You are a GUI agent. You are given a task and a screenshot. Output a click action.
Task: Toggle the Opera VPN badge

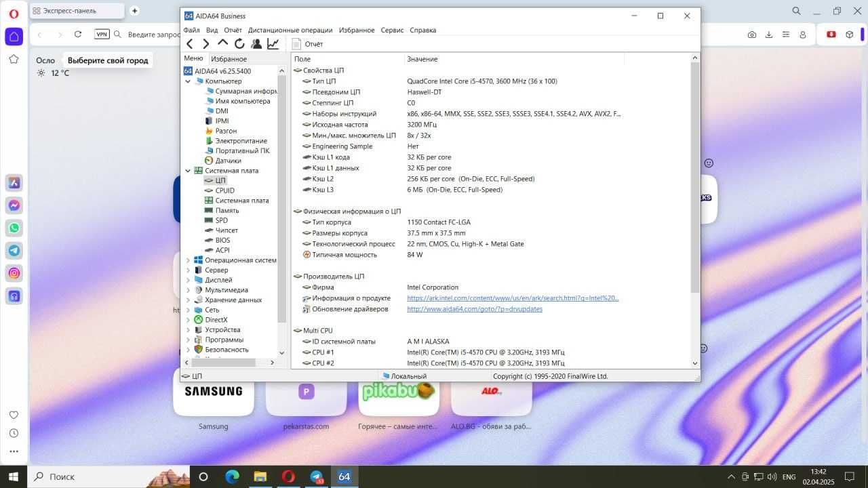pyautogui.click(x=102, y=34)
